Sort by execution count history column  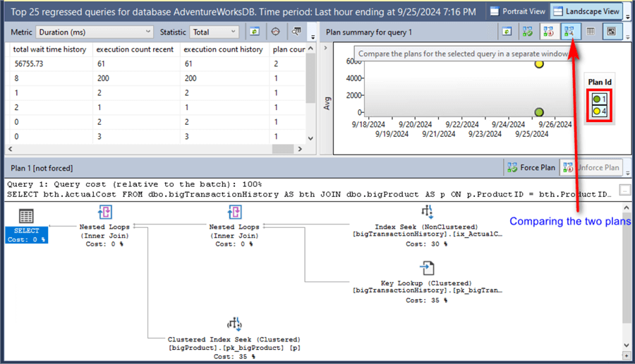point(223,49)
